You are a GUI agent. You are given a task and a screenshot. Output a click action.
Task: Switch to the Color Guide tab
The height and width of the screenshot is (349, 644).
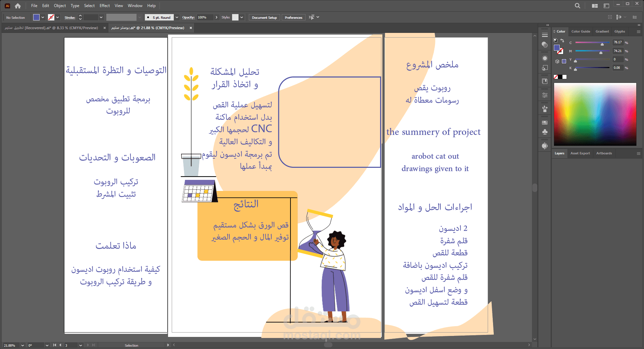(x=581, y=32)
